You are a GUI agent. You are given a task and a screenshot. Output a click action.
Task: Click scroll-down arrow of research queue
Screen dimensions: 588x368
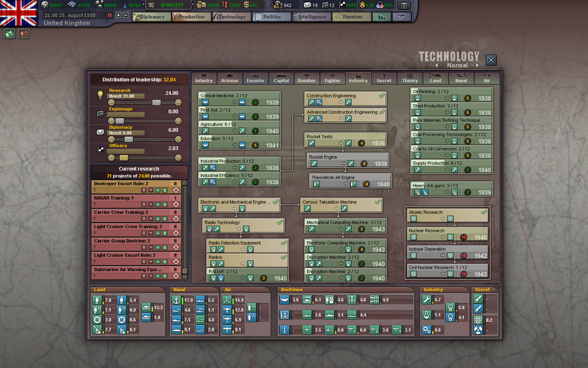(184, 278)
